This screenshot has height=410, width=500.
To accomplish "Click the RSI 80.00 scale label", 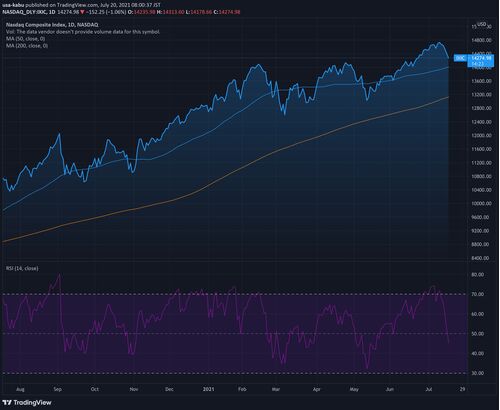I will click(478, 275).
